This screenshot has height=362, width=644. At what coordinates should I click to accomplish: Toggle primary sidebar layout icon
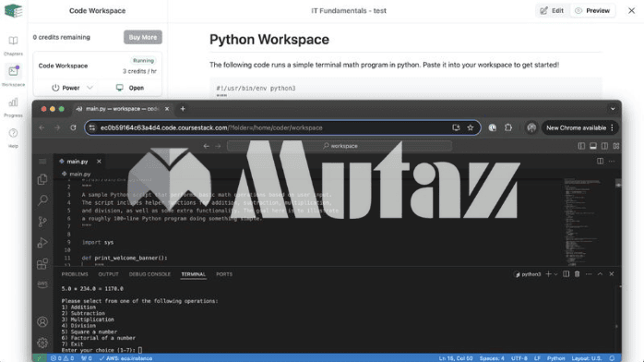pos(581,146)
